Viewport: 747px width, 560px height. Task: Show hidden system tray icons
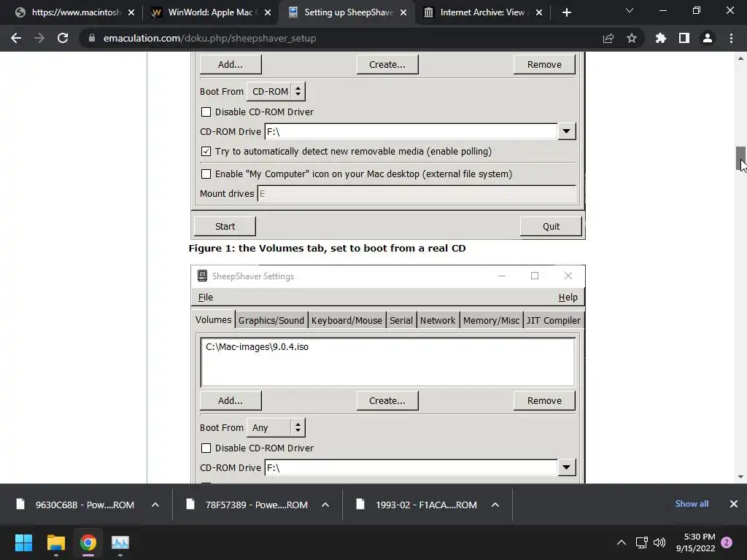(x=622, y=542)
